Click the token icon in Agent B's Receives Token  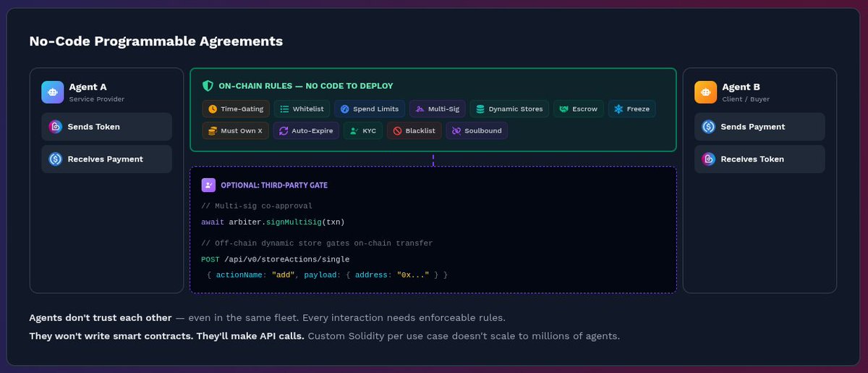tap(708, 159)
